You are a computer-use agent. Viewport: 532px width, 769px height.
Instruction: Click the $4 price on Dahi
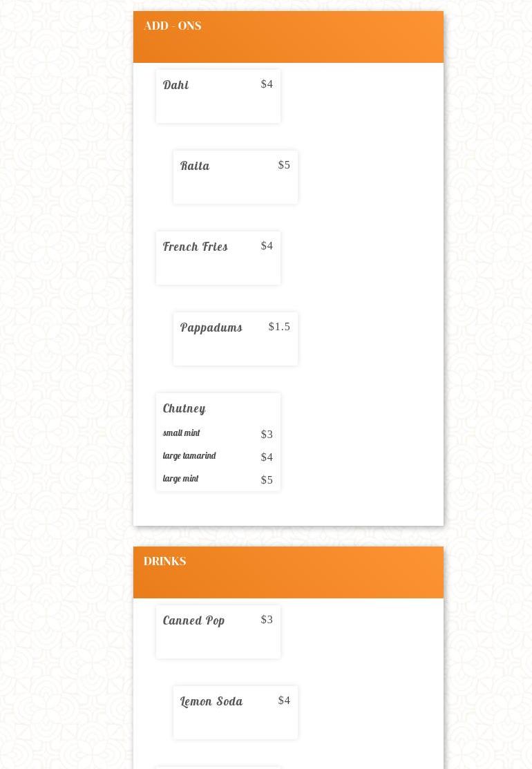point(267,84)
